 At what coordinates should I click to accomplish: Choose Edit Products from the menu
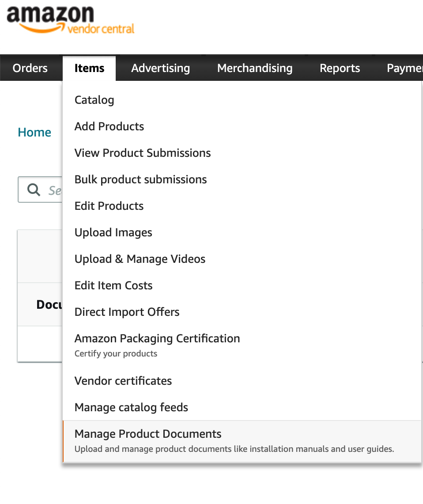(109, 206)
